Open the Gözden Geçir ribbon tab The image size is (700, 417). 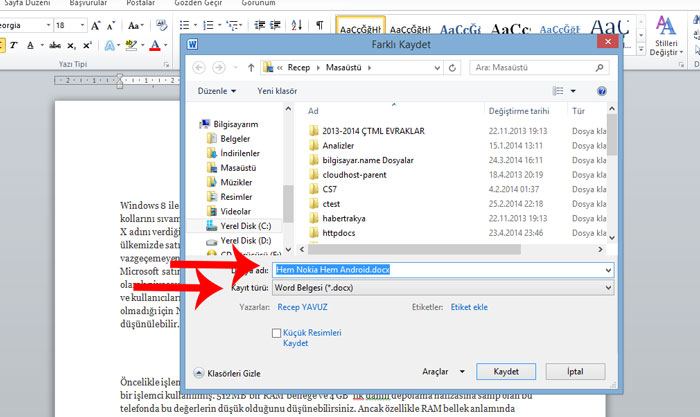click(198, 3)
